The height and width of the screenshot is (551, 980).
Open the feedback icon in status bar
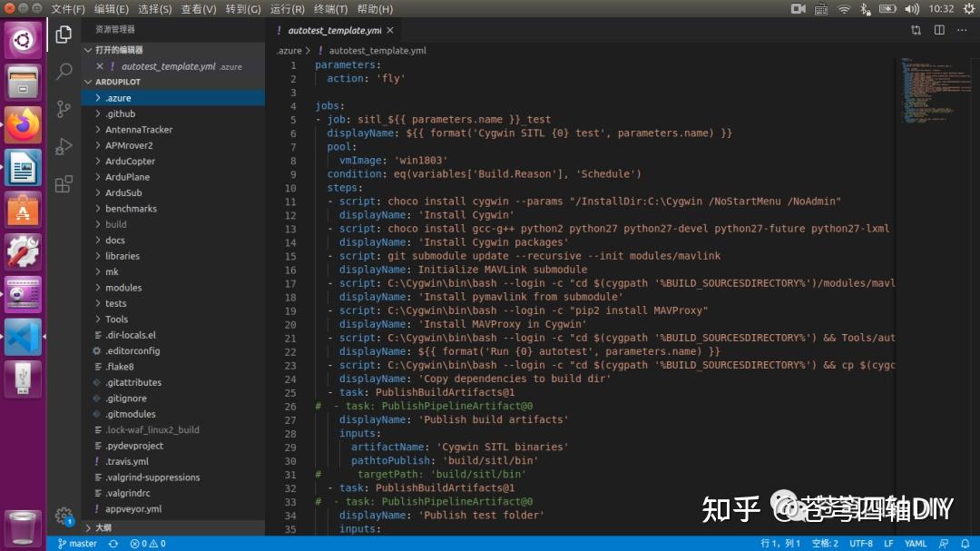pos(944,544)
